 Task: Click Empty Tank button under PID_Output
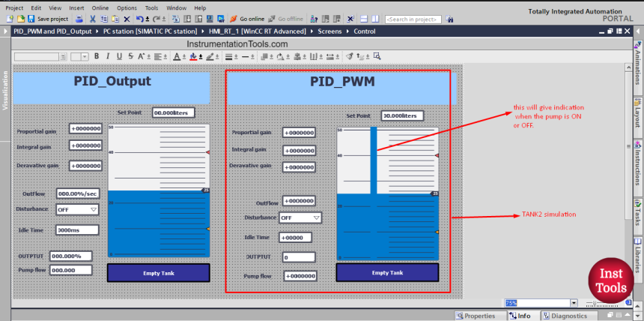pyautogui.click(x=158, y=273)
